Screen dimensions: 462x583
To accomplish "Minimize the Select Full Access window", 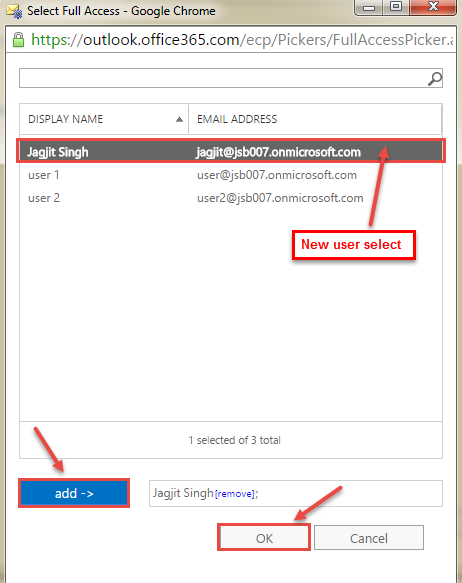I will point(369,7).
